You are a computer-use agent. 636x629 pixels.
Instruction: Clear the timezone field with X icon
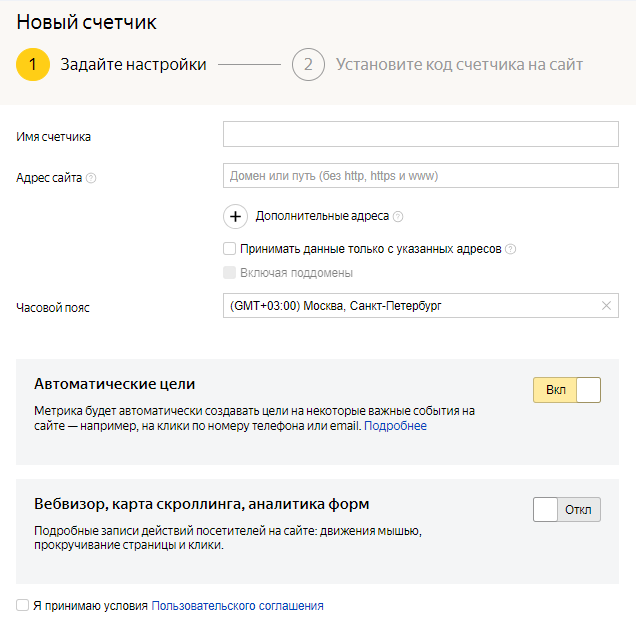606,306
